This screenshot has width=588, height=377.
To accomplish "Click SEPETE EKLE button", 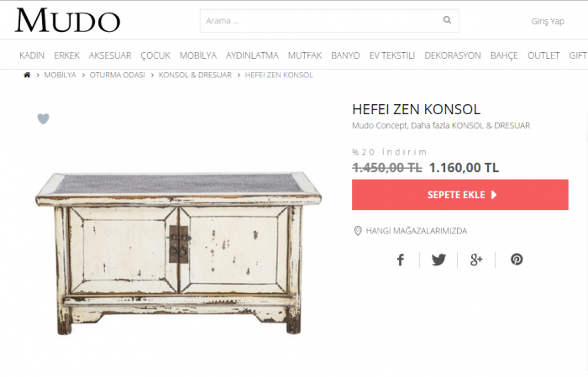I will (x=460, y=195).
